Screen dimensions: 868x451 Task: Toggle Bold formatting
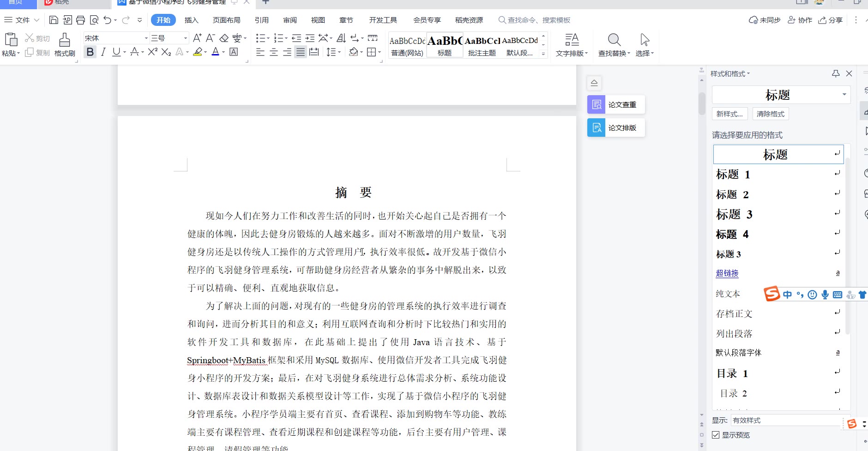[90, 52]
